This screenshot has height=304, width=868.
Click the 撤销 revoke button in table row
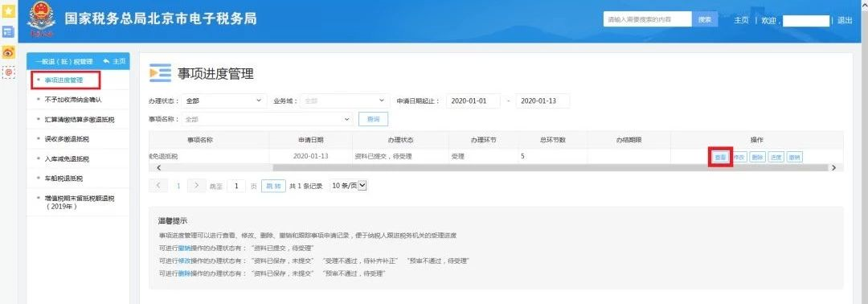[x=794, y=158]
